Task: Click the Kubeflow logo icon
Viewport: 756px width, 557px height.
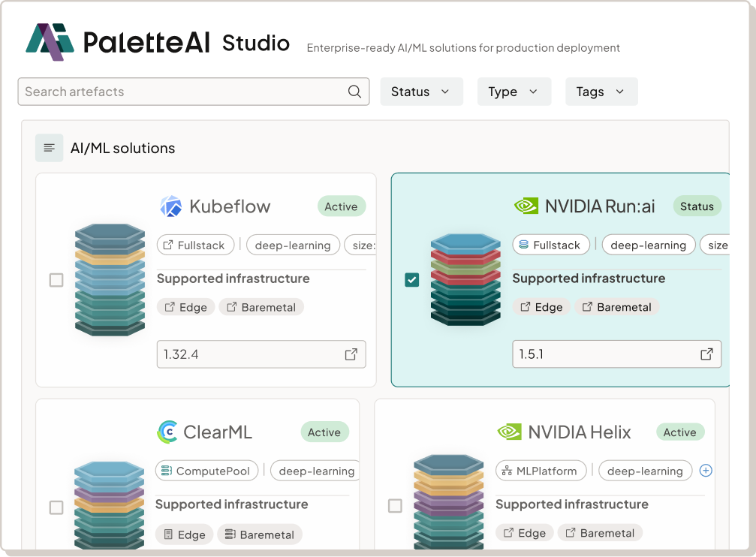Action: coord(170,206)
